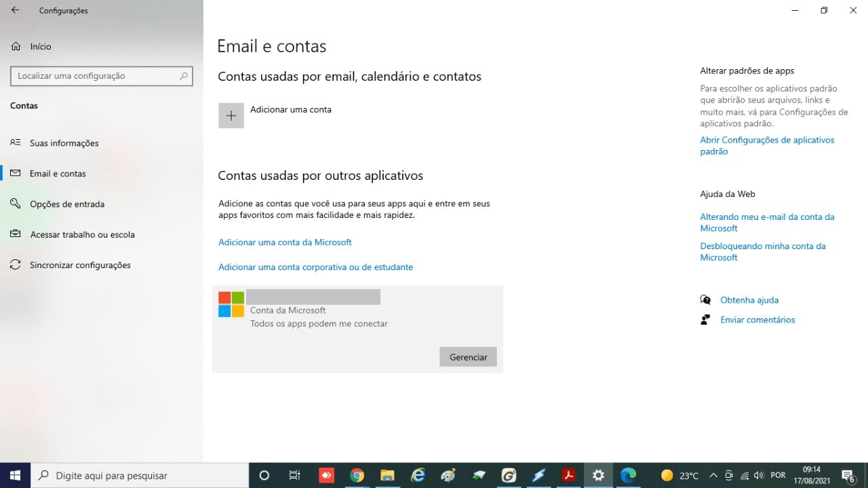Image resolution: width=868 pixels, height=488 pixels.
Task: Click Adicionar uma conta corporativa ou de estudante
Action: (x=315, y=267)
